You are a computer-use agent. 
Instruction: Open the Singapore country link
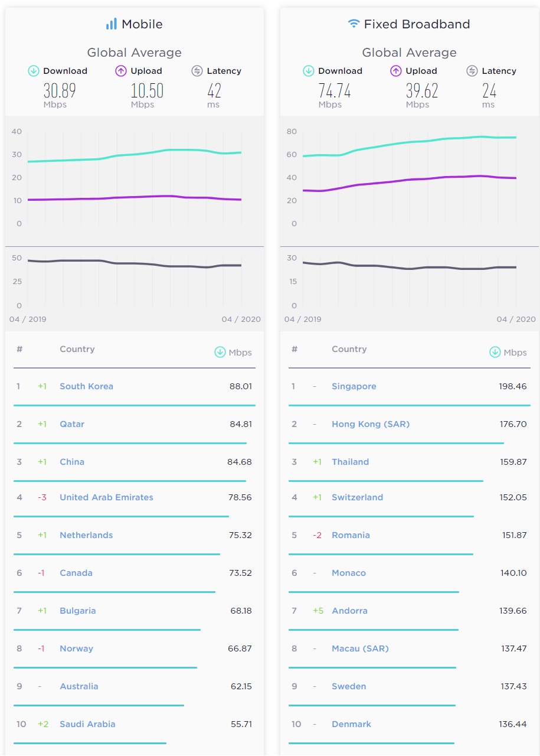coord(354,386)
